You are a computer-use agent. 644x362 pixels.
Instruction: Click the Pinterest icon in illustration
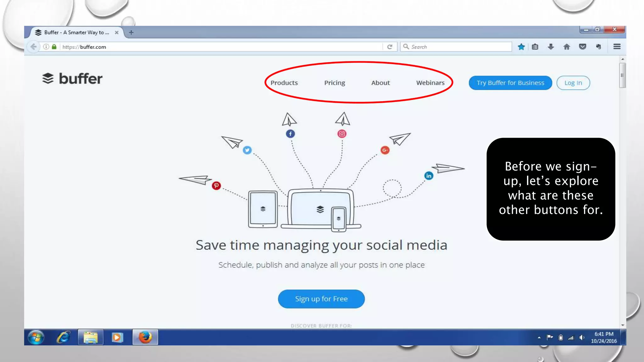(x=216, y=186)
